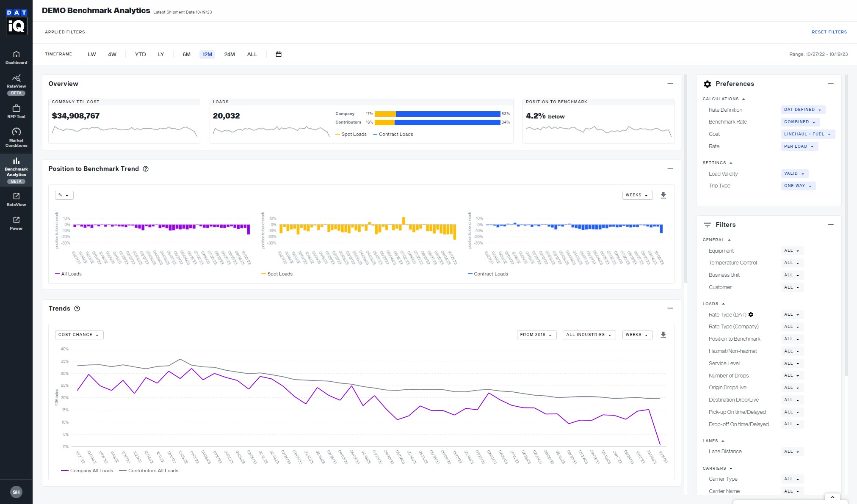This screenshot has width=857, height=504.
Task: Open the Equipment filter dropdown
Action: [x=791, y=251]
